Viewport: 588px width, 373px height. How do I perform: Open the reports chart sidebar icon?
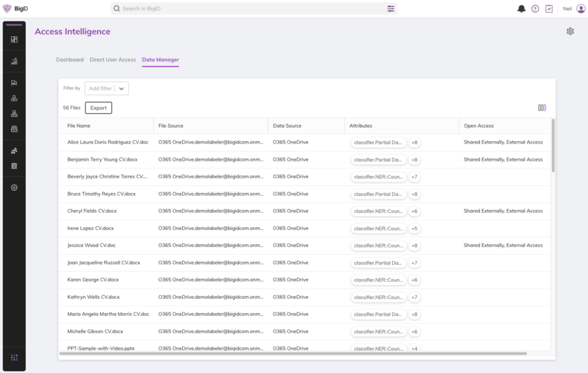(14, 61)
